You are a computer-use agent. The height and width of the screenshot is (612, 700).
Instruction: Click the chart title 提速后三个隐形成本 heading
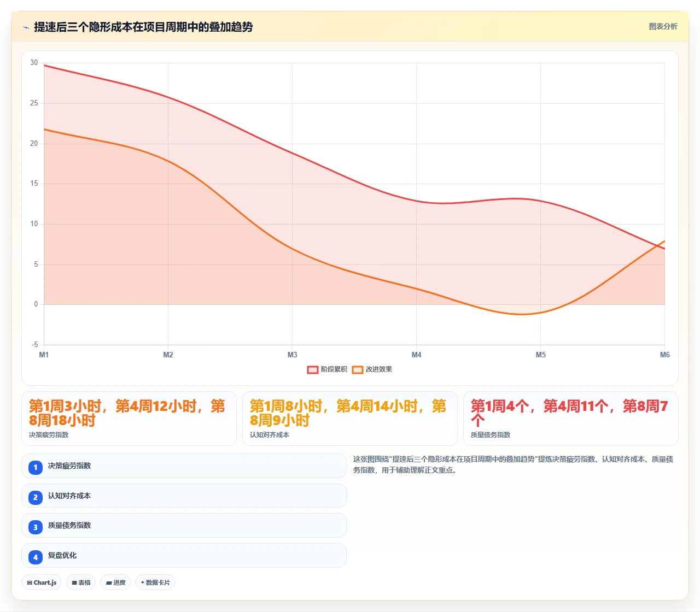pos(143,27)
